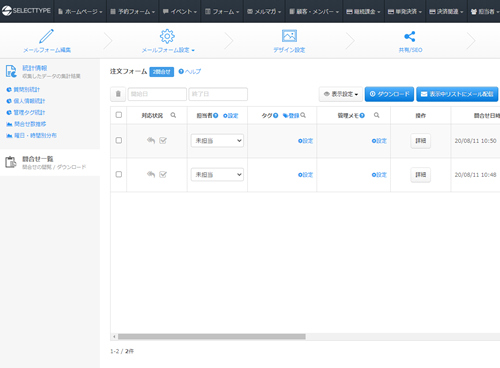Open the フォーム menu in top navigation
Viewport: 500px width, 368px height.
click(222, 11)
